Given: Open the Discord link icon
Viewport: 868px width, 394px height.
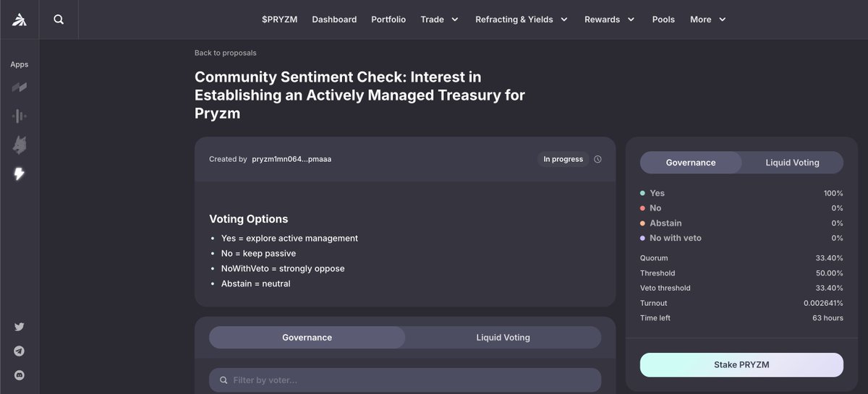Looking at the screenshot, I should [20, 376].
